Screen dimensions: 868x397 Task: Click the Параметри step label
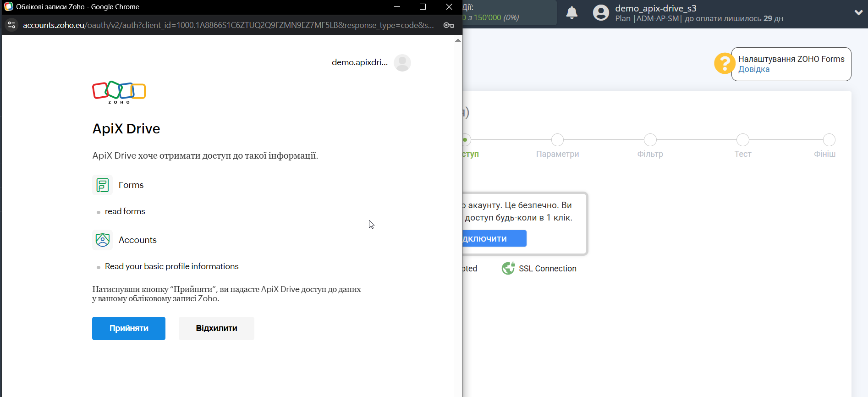pos(558,154)
